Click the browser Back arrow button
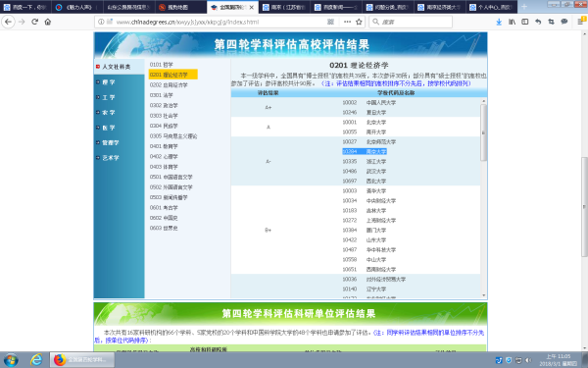The height and width of the screenshot is (368, 588). coord(8,22)
